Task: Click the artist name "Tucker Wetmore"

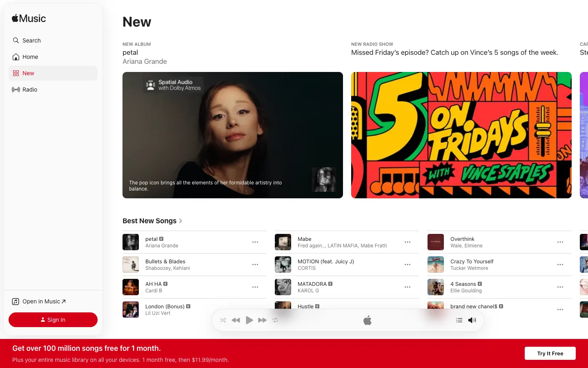Action: point(469,268)
